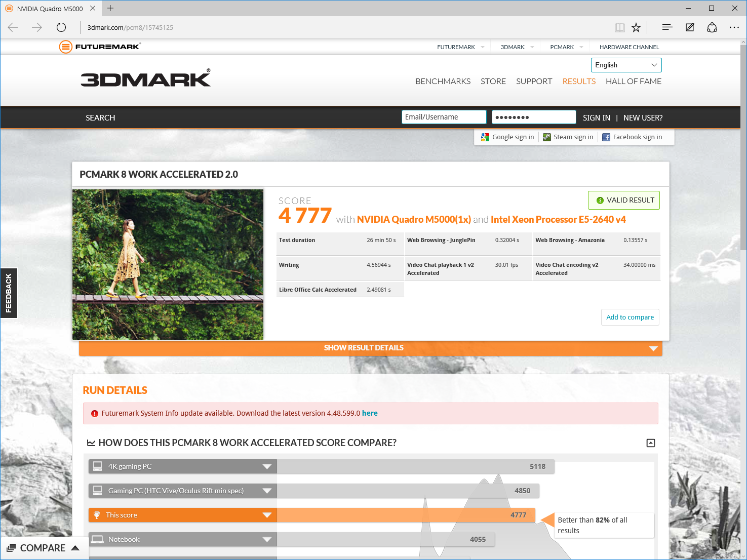Open the FEEDBACK side tab
The width and height of the screenshot is (747, 560).
9,293
